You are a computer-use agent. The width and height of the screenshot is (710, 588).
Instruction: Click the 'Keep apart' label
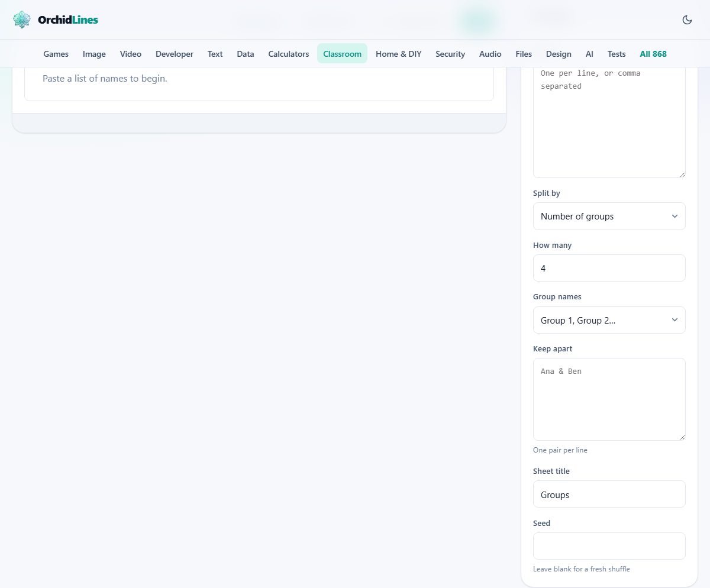(553, 349)
